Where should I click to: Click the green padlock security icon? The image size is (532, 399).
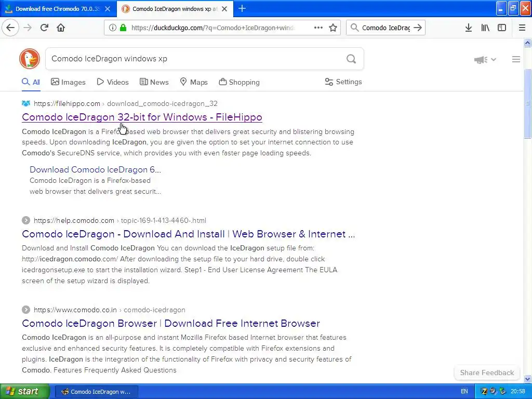click(123, 28)
